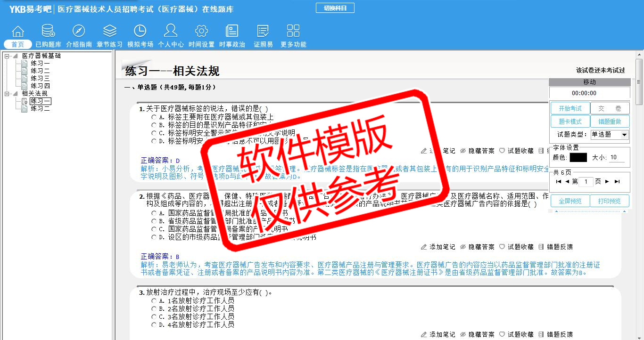Open the 模拟考场 clock icon

click(x=140, y=31)
